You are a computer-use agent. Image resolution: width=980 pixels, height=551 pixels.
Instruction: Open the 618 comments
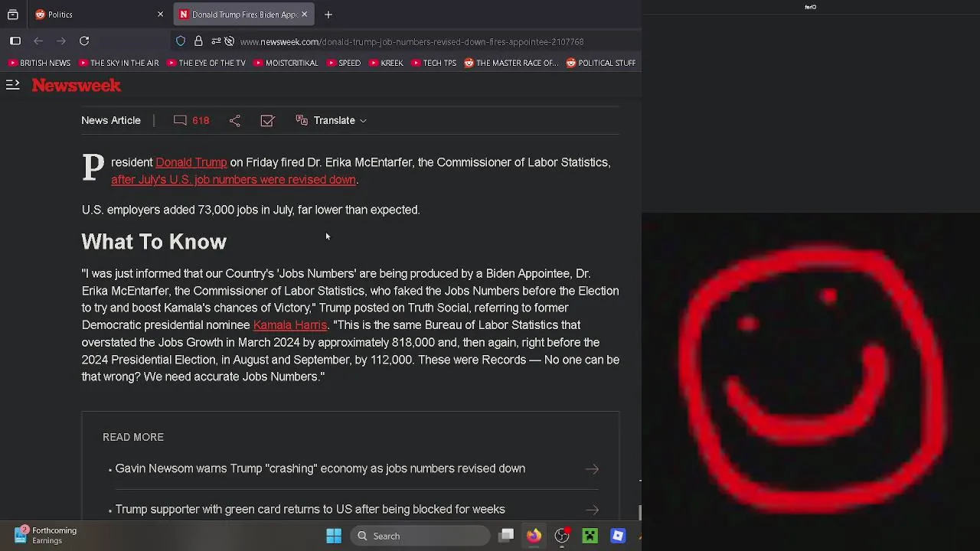coord(191,120)
